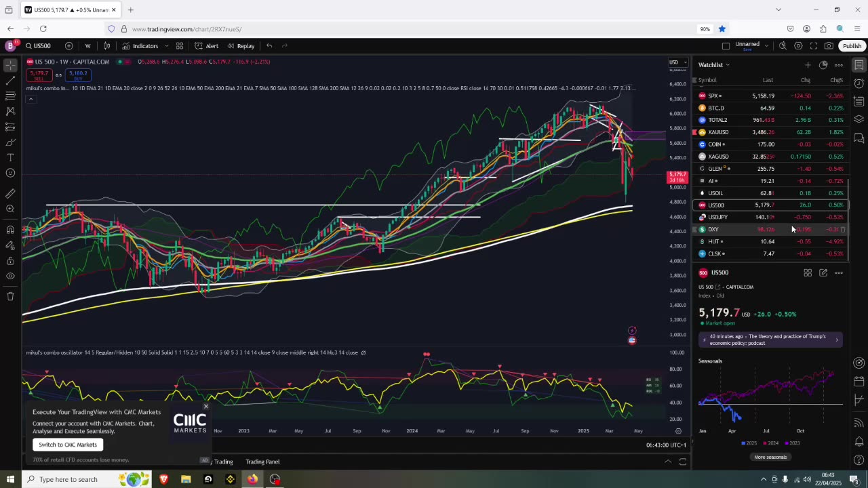Create an Alert from the toolbar
Viewport: 868px width, 488px height.
[x=207, y=46]
